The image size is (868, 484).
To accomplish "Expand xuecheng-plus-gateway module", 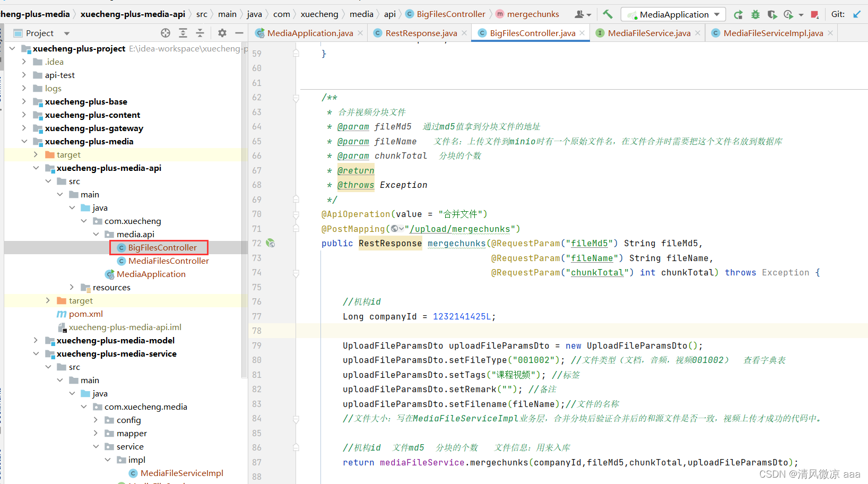I will tap(24, 128).
